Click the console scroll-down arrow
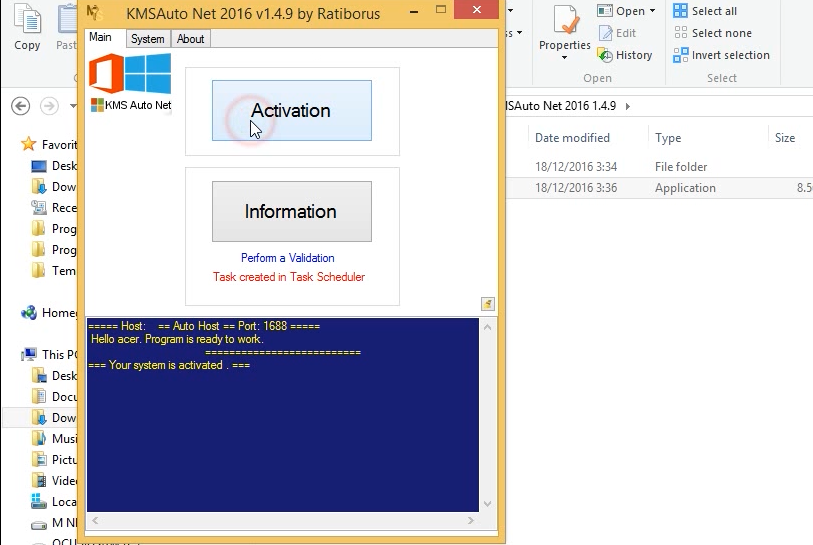This screenshot has height=545, width=813. [x=487, y=504]
